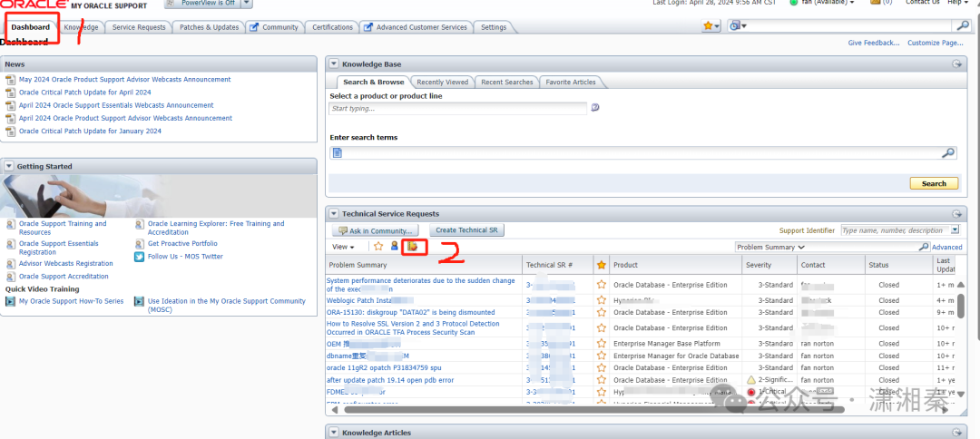This screenshot has width=980, height=439.
Task: Open Knowledge Articles panel options icon
Action: (955, 432)
